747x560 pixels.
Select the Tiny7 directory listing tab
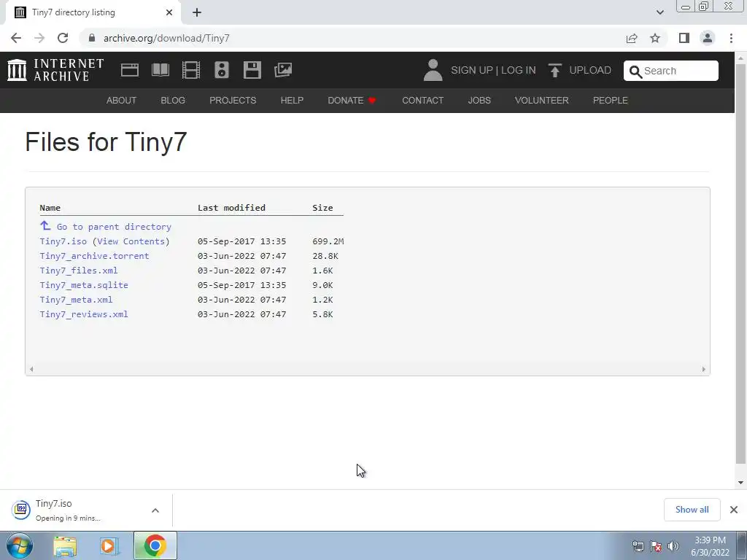tap(93, 12)
